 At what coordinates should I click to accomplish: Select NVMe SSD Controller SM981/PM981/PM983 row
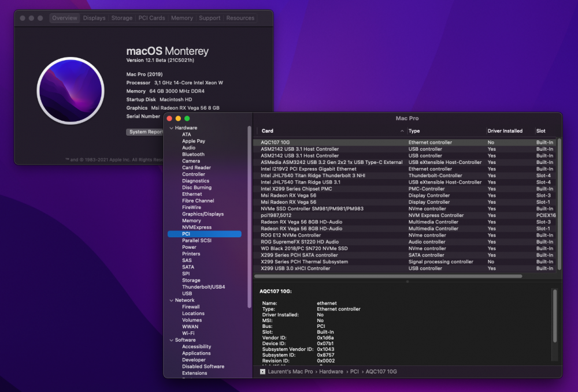(x=406, y=208)
